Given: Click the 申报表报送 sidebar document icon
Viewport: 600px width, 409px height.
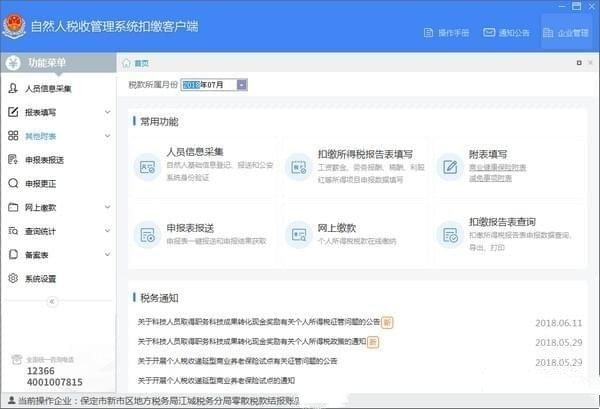Looking at the screenshot, I should [13, 159].
